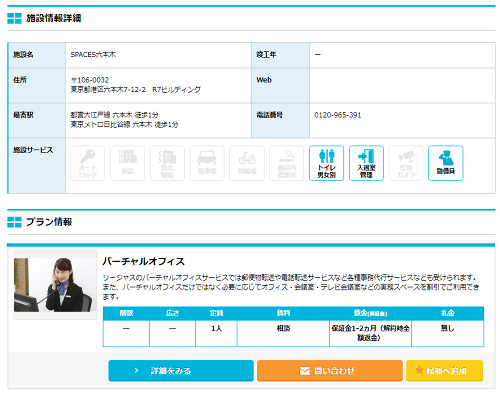Click facility name SPACES六本木
Viewport: 500px width, 394px height.
coord(93,54)
